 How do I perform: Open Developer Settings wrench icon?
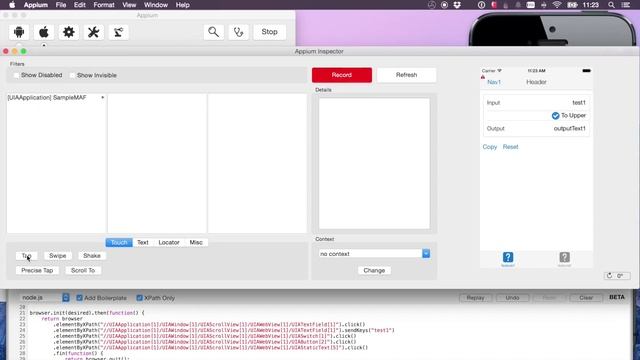tap(93, 32)
